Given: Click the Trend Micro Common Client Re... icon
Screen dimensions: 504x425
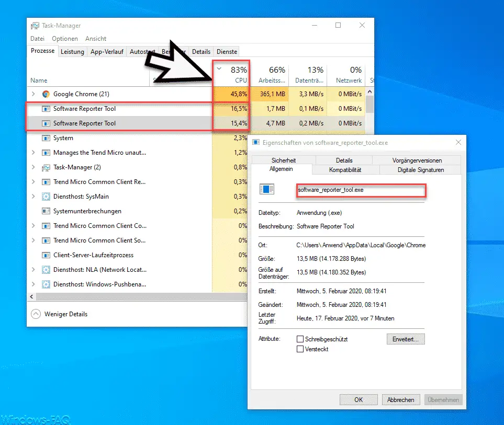Looking at the screenshot, I should (46, 182).
